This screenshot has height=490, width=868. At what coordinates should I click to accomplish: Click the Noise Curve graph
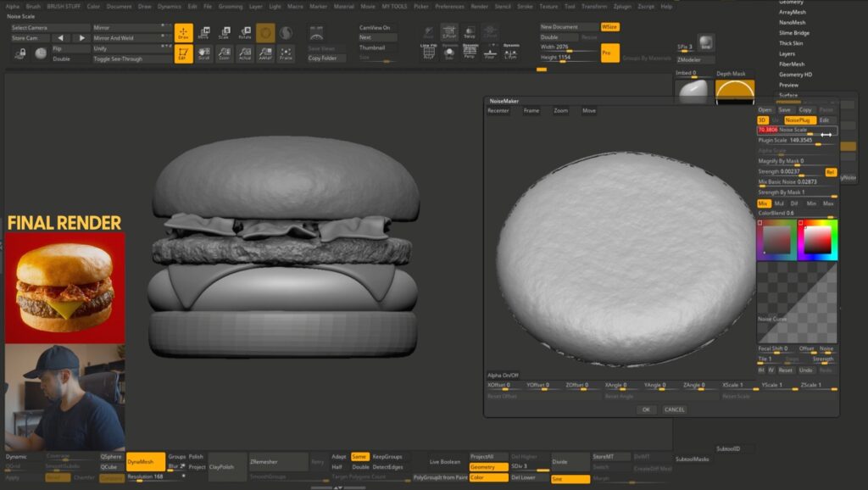coord(797,303)
